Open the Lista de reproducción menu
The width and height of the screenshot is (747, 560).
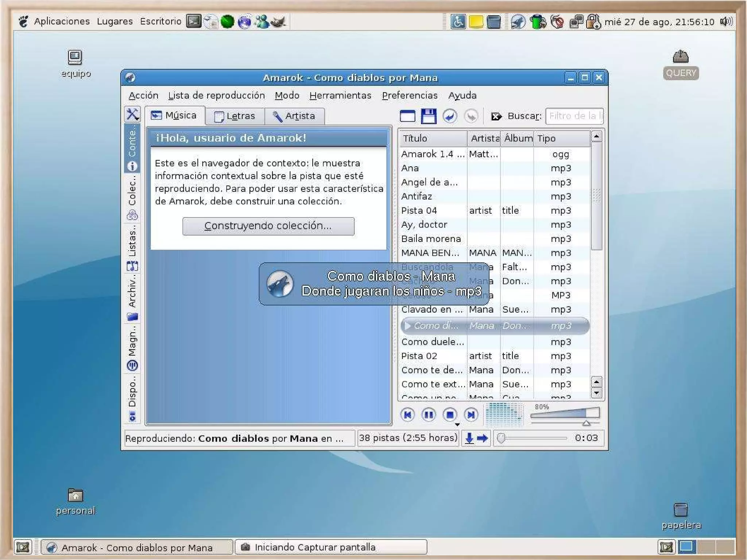tap(216, 96)
